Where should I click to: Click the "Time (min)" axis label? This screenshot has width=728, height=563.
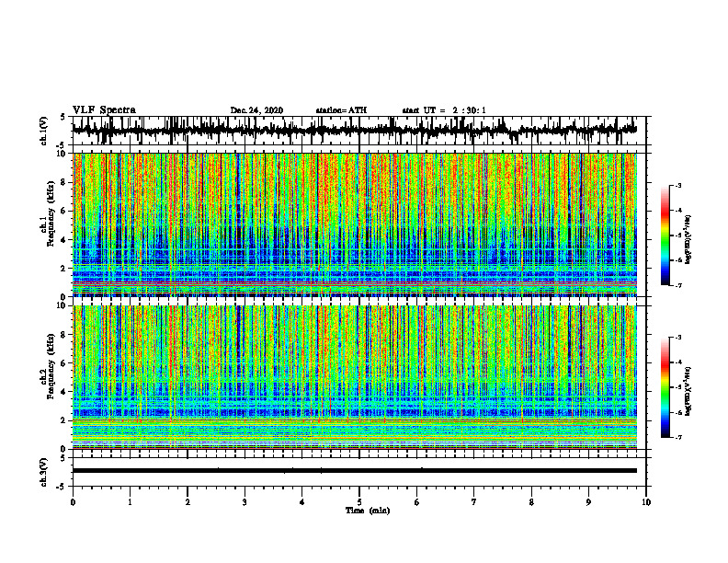coord(368,511)
